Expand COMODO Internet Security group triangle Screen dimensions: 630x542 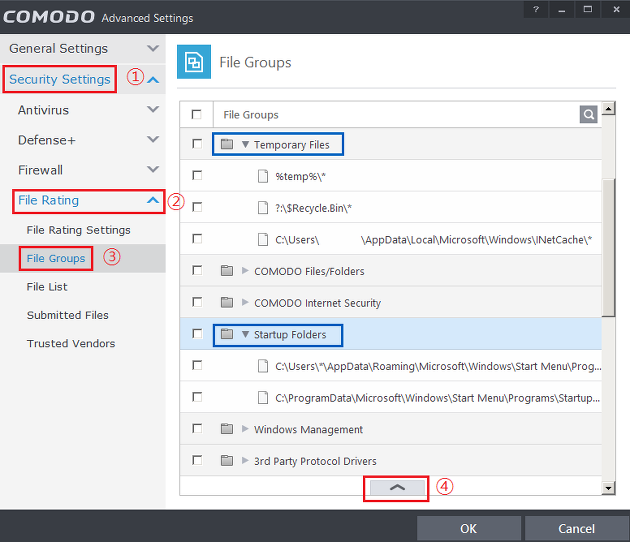point(245,303)
